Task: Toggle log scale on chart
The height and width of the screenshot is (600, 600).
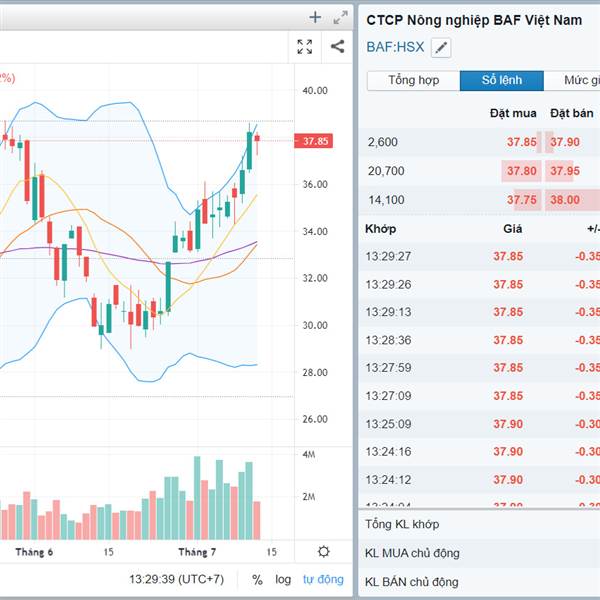Action: (x=283, y=579)
